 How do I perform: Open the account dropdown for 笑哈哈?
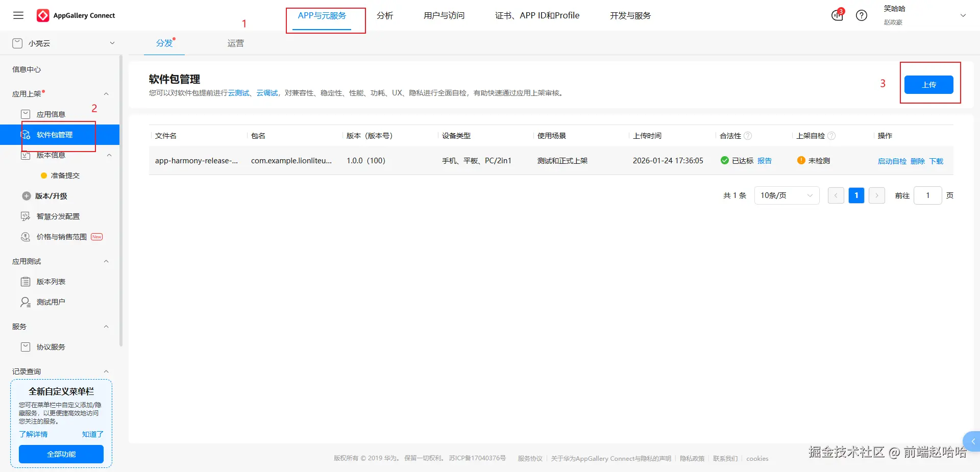963,15
